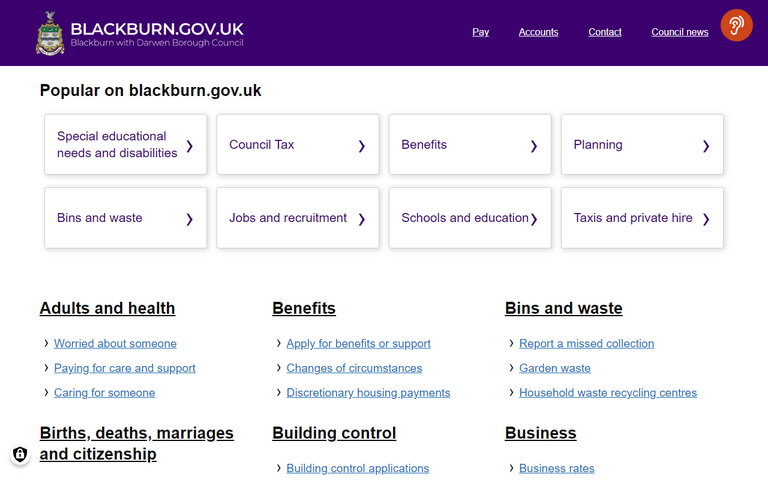768x480 pixels.
Task: Click the chevron arrow on Council Tax tile
Action: tap(361, 146)
